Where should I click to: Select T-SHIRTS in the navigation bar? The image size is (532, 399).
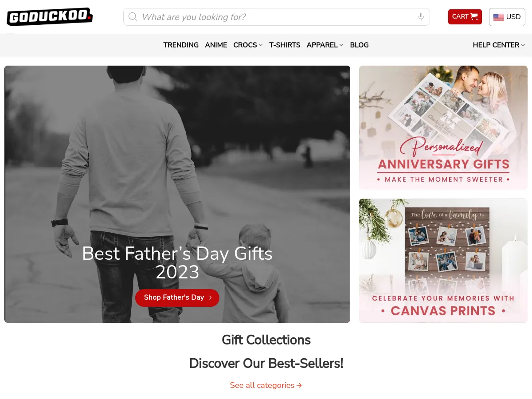285,45
